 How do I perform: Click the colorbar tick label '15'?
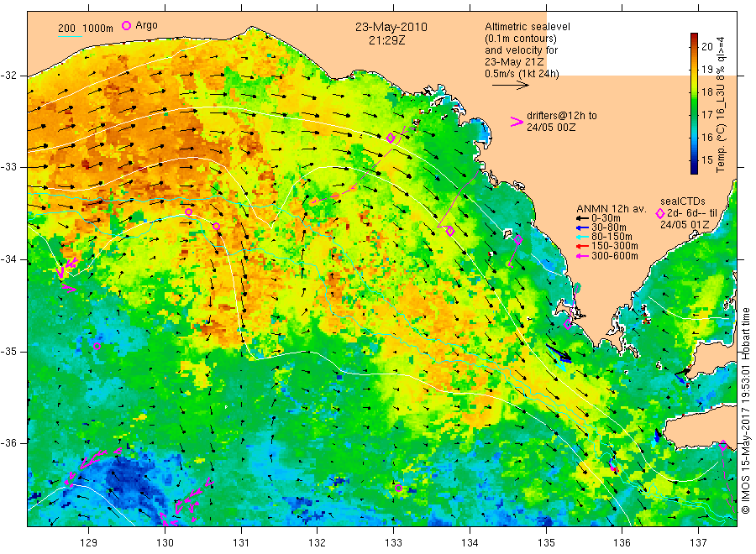(706, 160)
